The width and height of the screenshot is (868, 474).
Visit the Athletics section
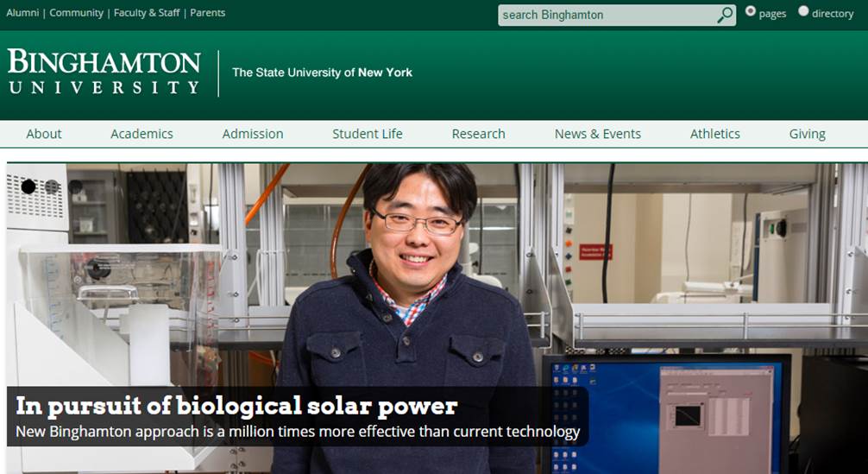pyautogui.click(x=714, y=134)
